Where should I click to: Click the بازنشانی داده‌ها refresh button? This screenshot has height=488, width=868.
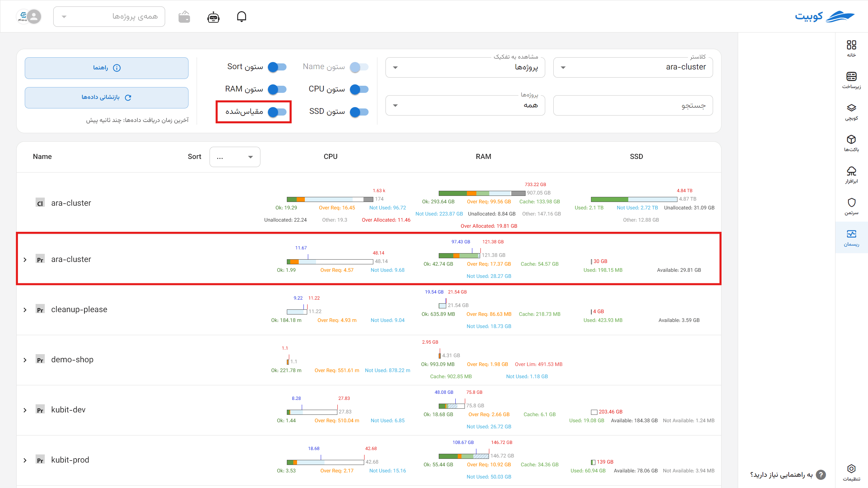[x=106, y=98]
